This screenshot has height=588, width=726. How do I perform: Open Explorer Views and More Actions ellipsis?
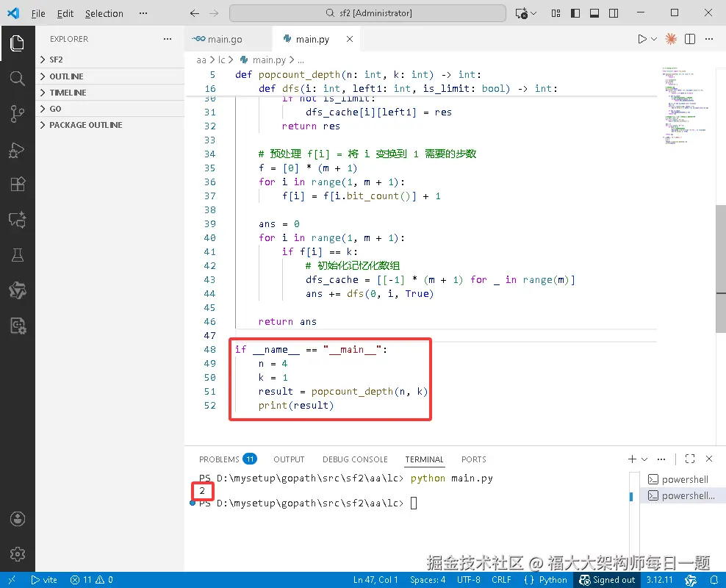(x=167, y=39)
